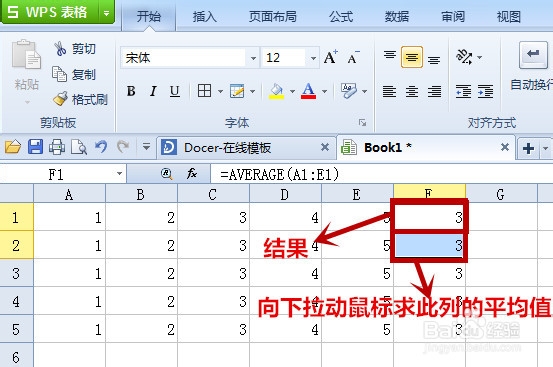Increase font size with large A
This screenshot has height=367, width=553.
330,57
